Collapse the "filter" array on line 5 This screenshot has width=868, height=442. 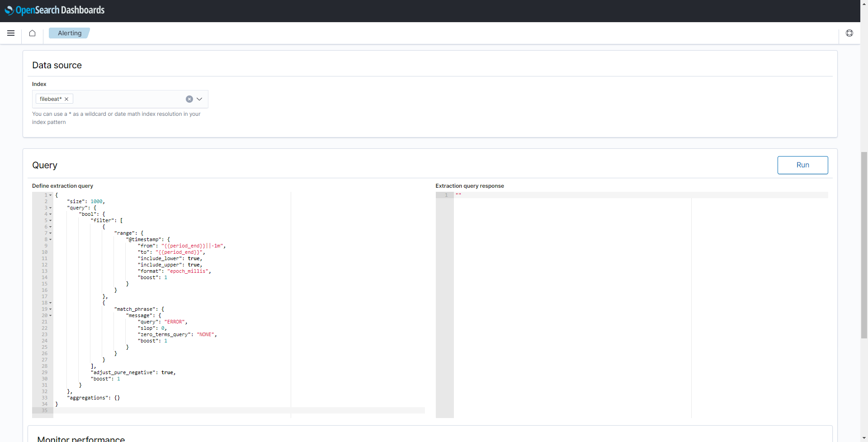50,220
